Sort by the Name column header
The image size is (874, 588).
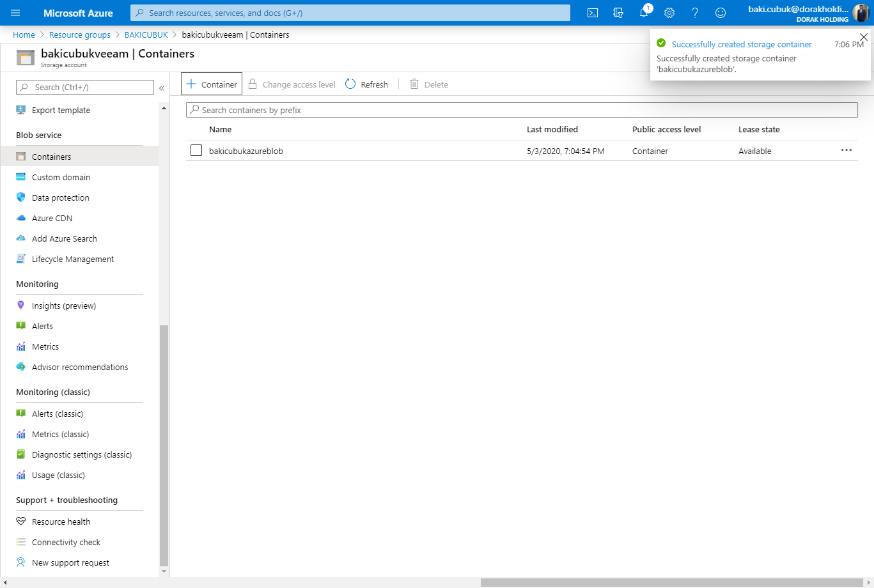coord(220,129)
